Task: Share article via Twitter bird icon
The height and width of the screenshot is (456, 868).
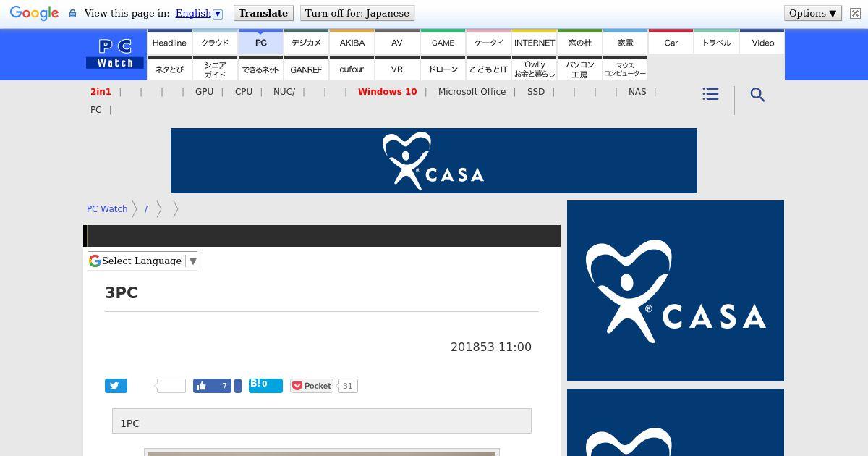Action: coord(116,386)
